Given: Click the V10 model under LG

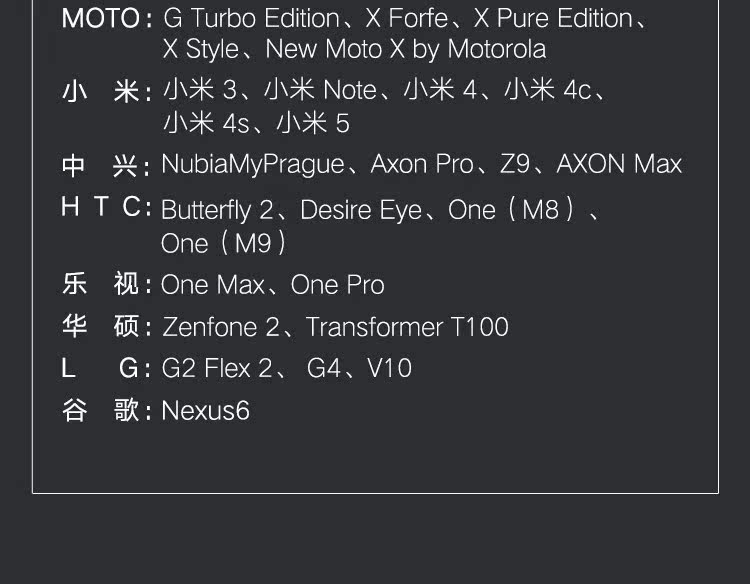Looking at the screenshot, I should coord(390,368).
